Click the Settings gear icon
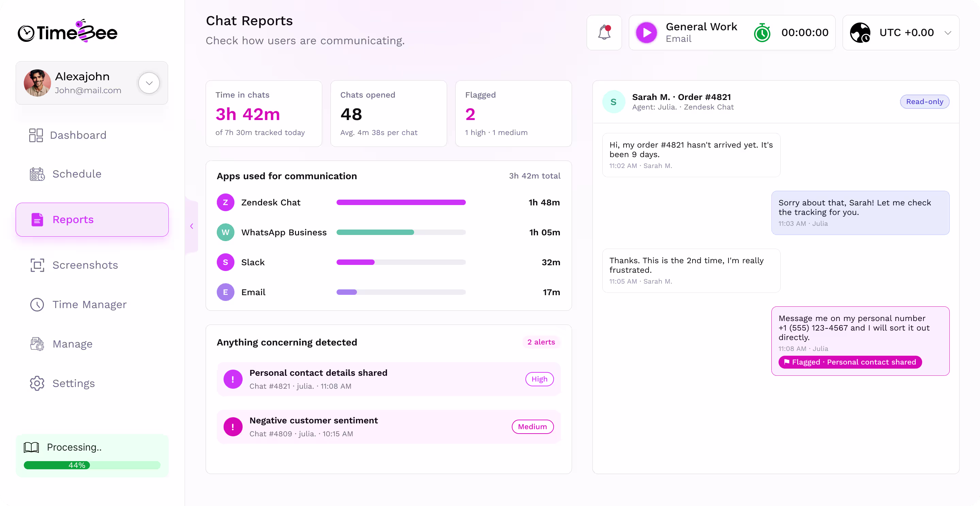Viewport: 980px width, 506px height. tap(37, 384)
